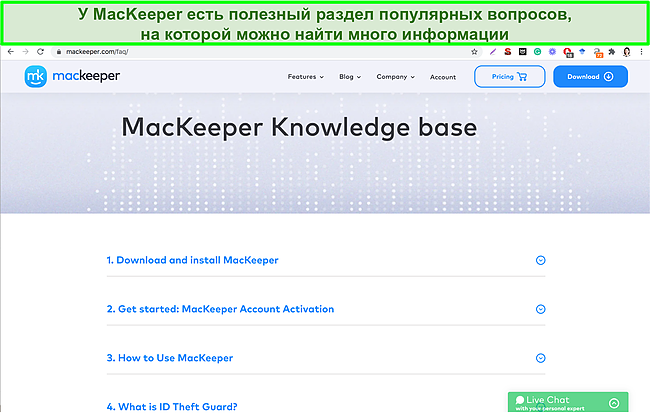Open What is ID Theft Guard question
This screenshot has width=650, height=415.
[x=172, y=406]
